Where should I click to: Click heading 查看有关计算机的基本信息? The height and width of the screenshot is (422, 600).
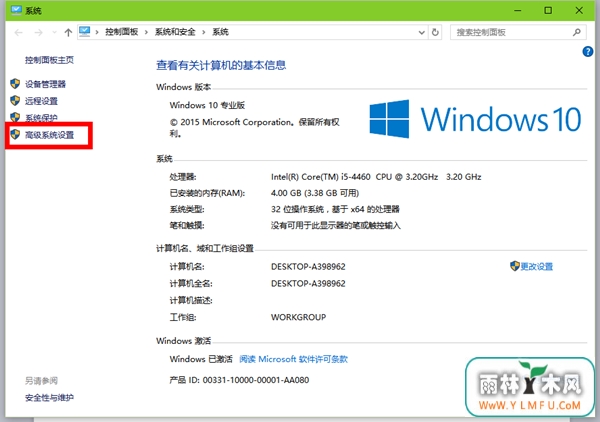tap(221, 65)
